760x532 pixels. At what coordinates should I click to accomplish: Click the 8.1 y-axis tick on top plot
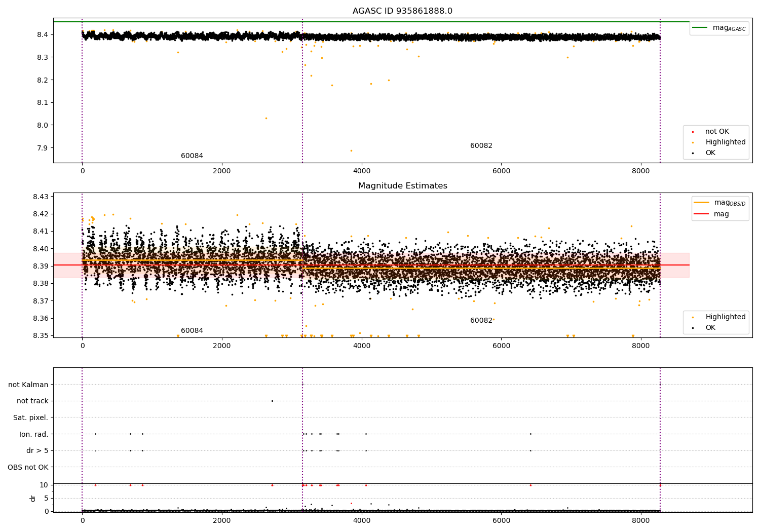[x=43, y=102]
